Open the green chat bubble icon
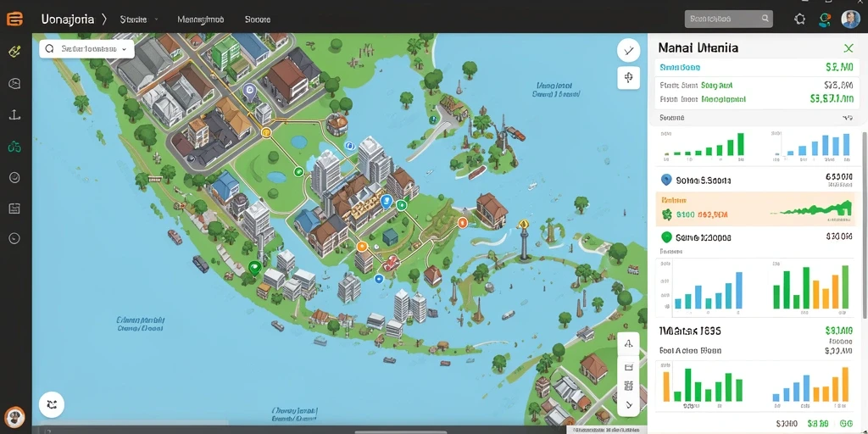868x434 pixels. (825, 19)
